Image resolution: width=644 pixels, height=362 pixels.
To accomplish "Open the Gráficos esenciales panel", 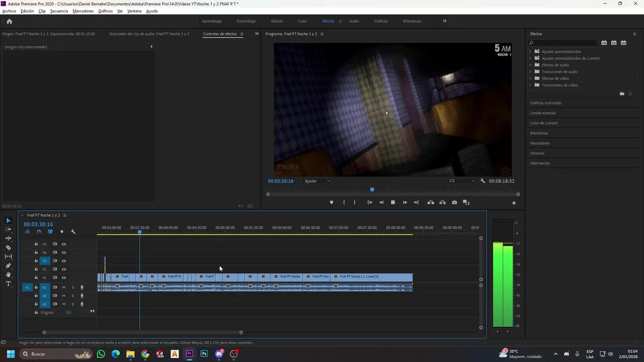I will [x=546, y=103].
